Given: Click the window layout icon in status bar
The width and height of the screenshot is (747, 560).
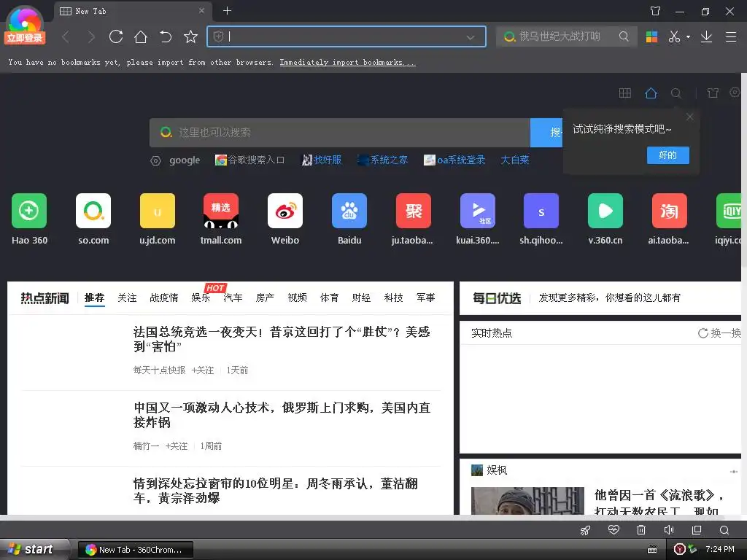Looking at the screenshot, I should tap(697, 530).
